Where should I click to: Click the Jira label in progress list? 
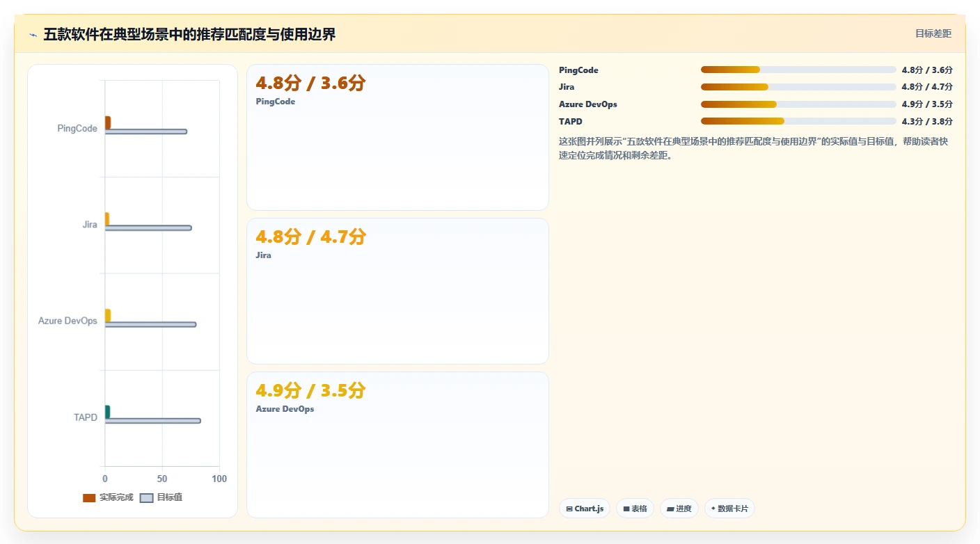[x=567, y=87]
